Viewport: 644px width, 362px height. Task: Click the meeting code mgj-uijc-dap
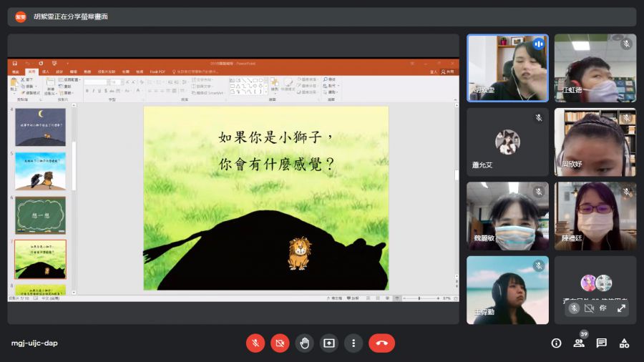tap(34, 343)
